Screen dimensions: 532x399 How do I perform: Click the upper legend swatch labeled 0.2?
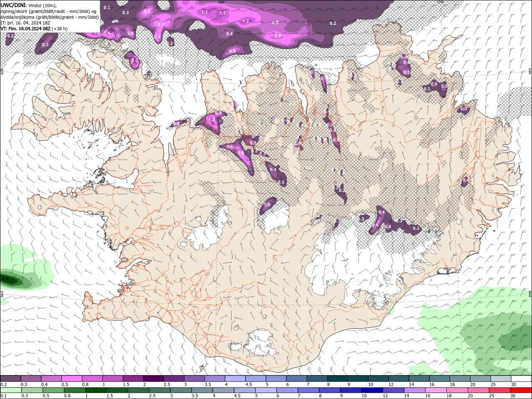coord(10,379)
